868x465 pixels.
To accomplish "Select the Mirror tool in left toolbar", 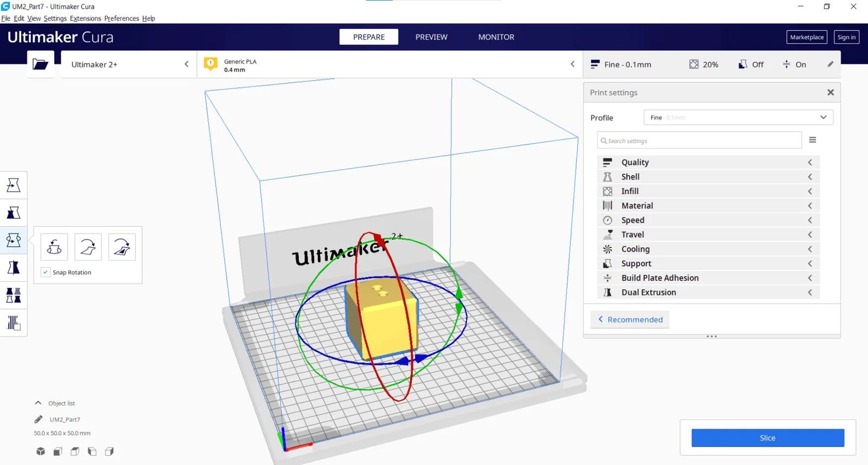I will 14,268.
